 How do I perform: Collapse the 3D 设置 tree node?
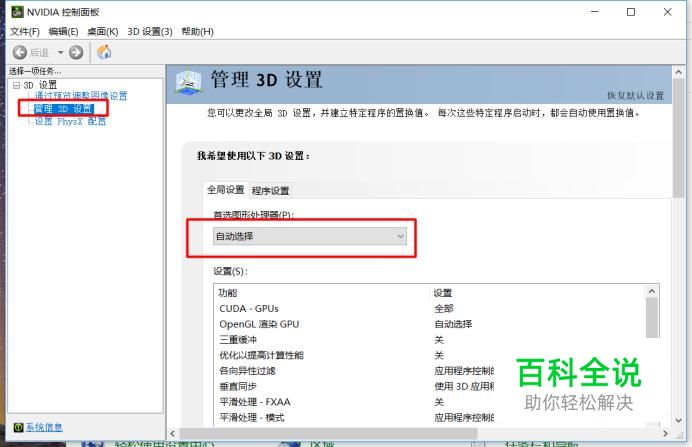(16, 85)
